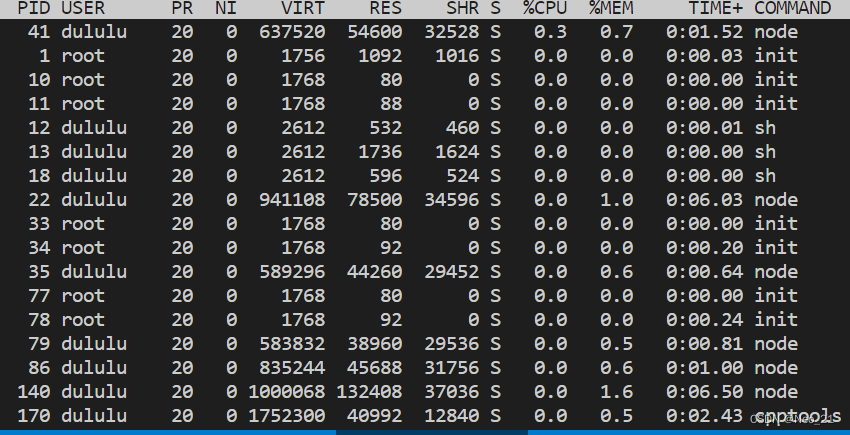Image resolution: width=850 pixels, height=435 pixels.
Task: Select PID 18 in the list
Action: 39,175
